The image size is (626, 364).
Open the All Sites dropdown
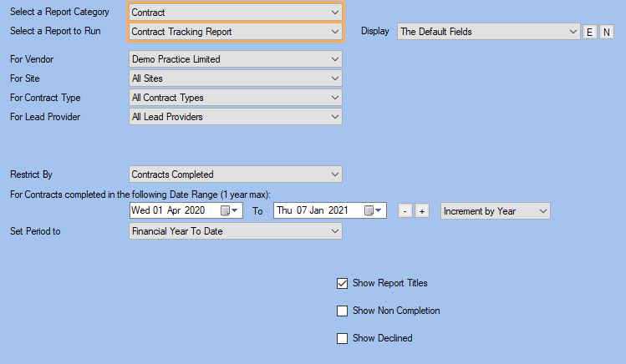236,78
